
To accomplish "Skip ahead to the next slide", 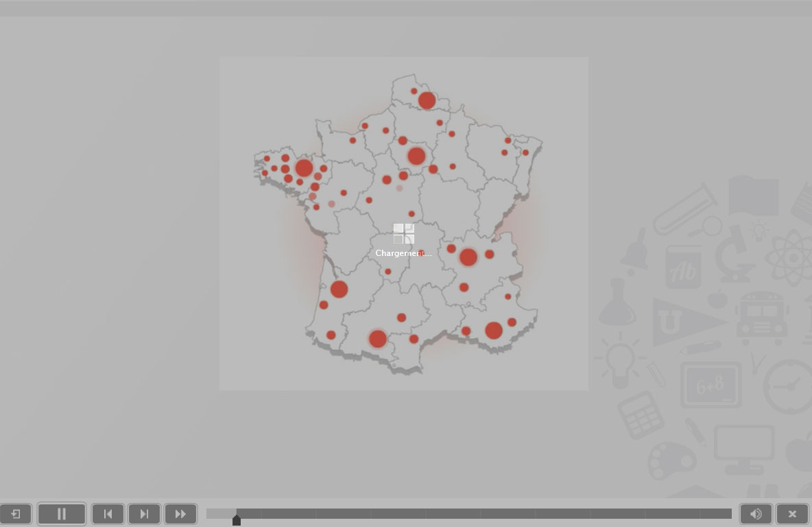I will pyautogui.click(x=144, y=514).
